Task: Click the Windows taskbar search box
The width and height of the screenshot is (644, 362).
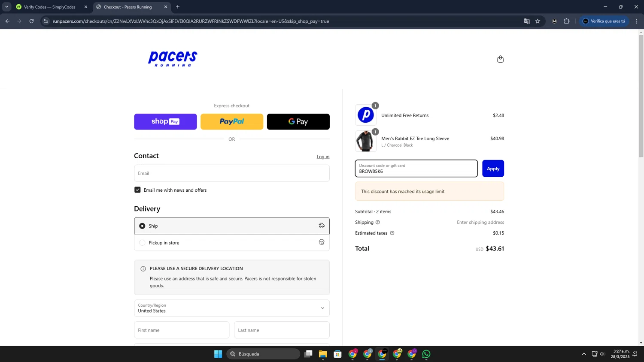Action: 263,354
